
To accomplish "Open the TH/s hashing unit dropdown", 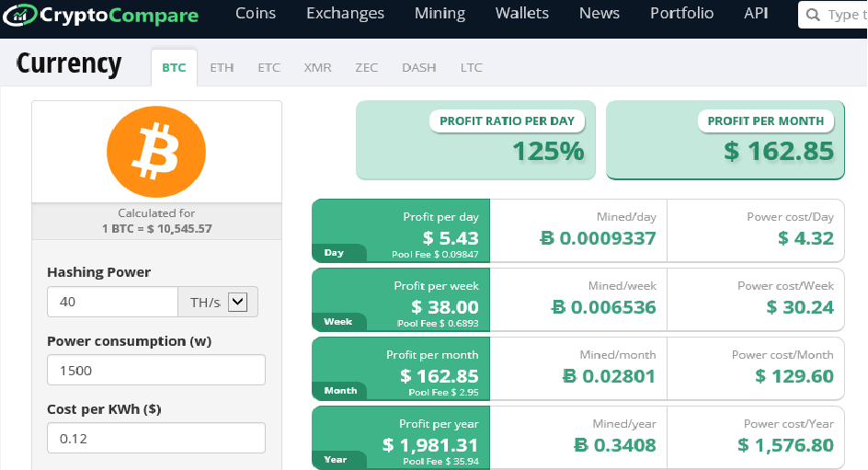I will [237, 302].
